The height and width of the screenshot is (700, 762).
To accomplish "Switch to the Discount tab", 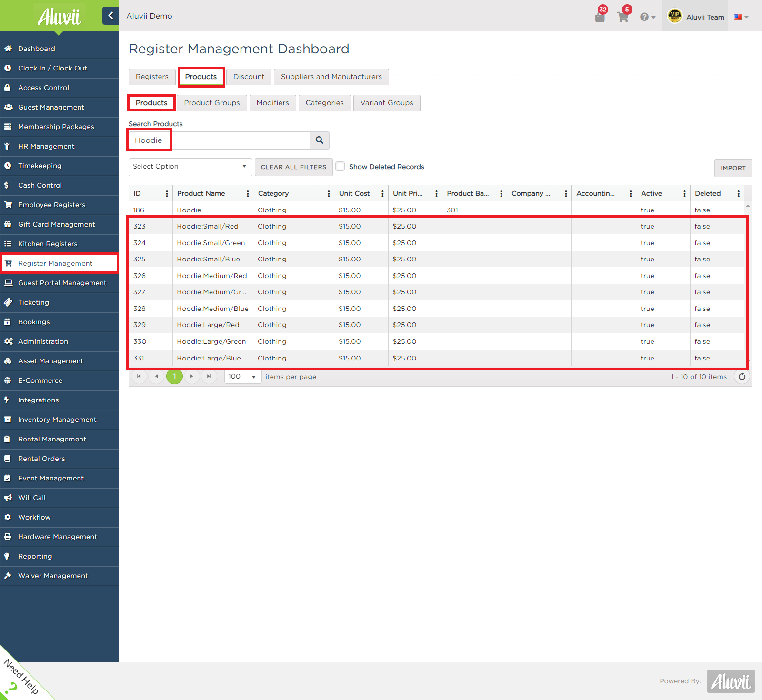I will click(x=249, y=77).
